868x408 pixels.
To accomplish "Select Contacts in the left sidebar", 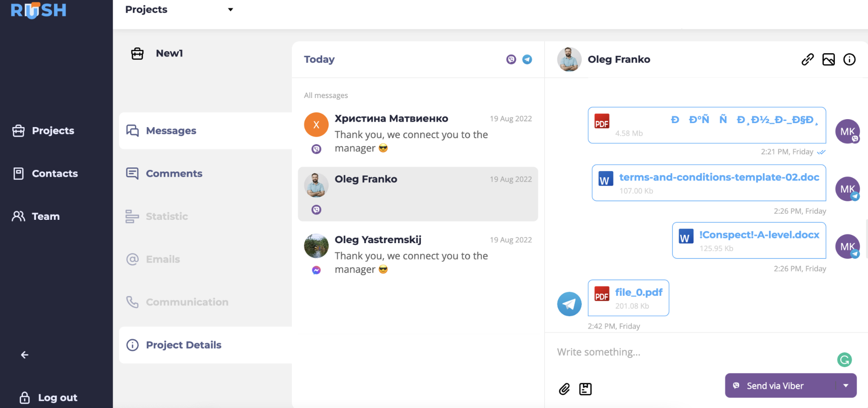I will click(55, 174).
